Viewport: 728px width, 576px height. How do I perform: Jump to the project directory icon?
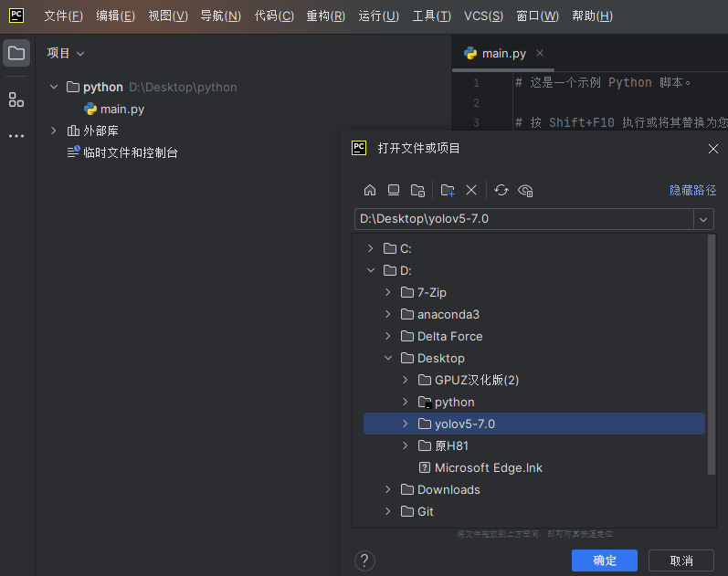(417, 190)
